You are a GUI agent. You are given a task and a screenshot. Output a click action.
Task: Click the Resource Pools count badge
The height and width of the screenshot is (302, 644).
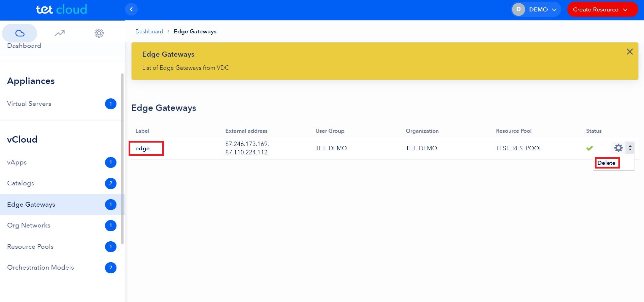pyautogui.click(x=111, y=247)
